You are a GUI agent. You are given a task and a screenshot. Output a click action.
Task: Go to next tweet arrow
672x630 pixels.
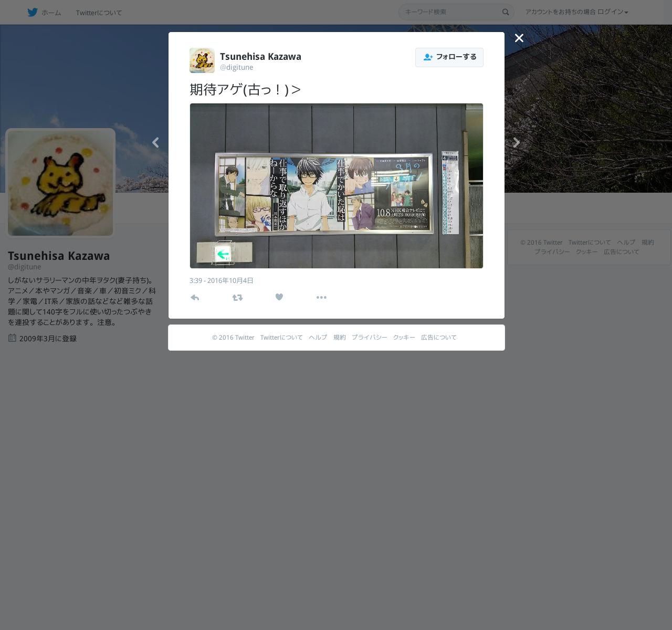[x=517, y=142]
